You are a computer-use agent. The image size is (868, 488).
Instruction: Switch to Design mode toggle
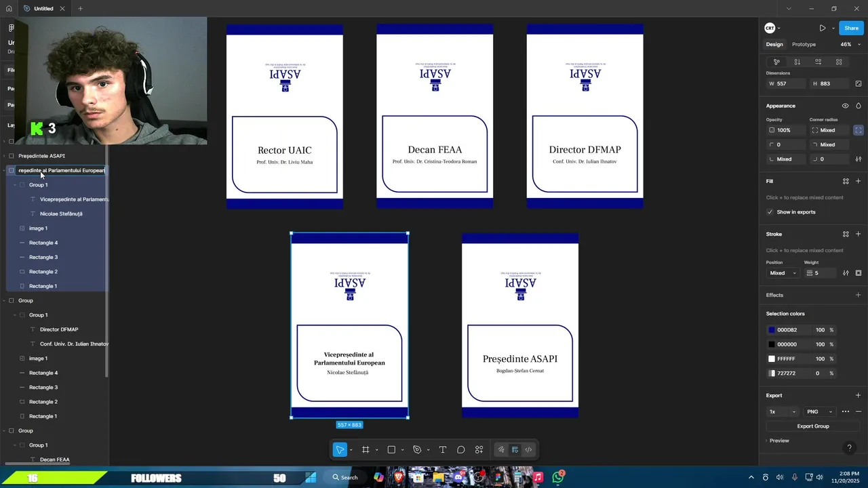click(x=515, y=450)
